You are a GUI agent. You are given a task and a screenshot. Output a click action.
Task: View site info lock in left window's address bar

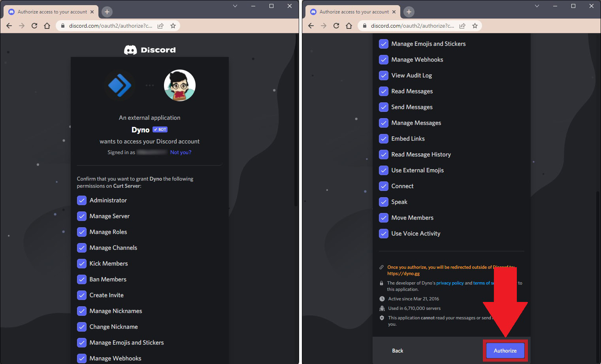[x=62, y=26]
